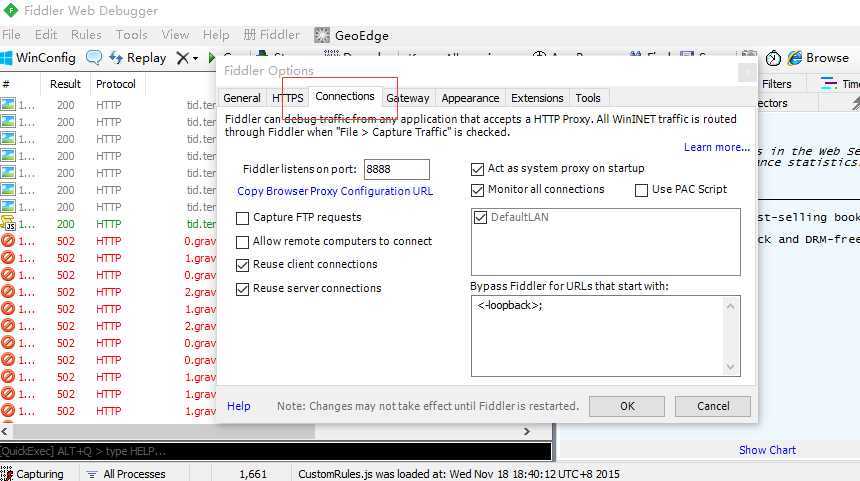
Task: Click the CustomRules.js loaded status message
Action: pos(459,474)
